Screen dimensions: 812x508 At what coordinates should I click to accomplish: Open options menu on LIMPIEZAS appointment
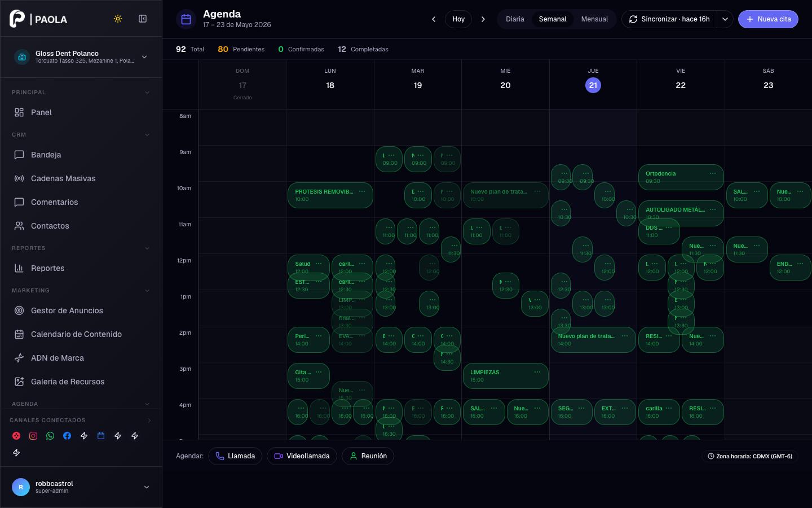[x=537, y=372]
